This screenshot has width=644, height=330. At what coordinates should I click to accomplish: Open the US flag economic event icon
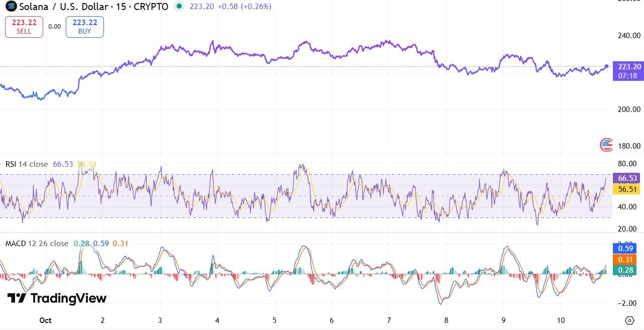606,145
